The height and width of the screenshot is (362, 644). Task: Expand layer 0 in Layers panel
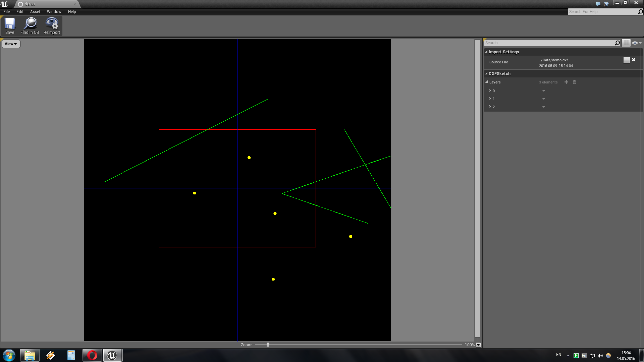tap(490, 90)
